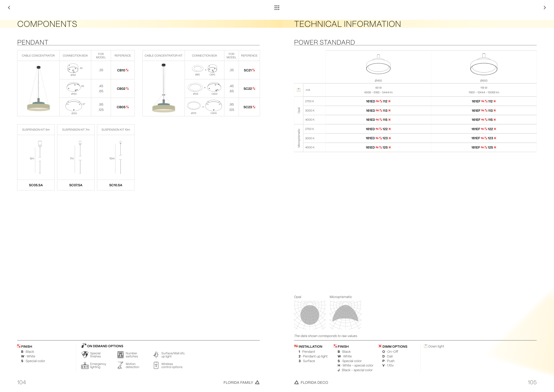
Task: Click the SC10.SA suspension kit label
Action: (116, 185)
